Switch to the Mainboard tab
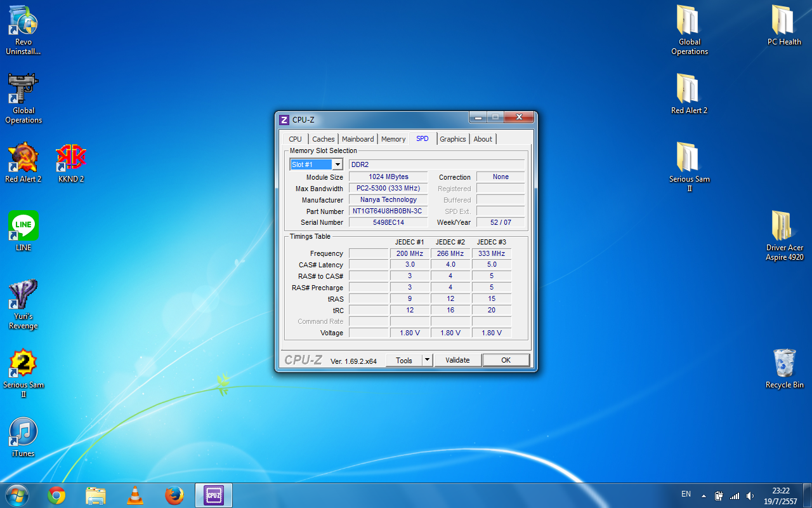The height and width of the screenshot is (508, 812). click(x=358, y=139)
